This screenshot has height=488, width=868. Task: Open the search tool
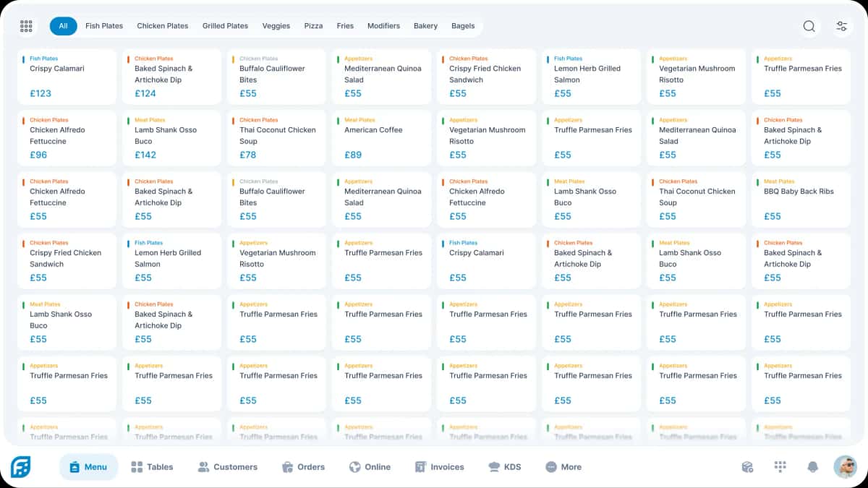coord(809,25)
